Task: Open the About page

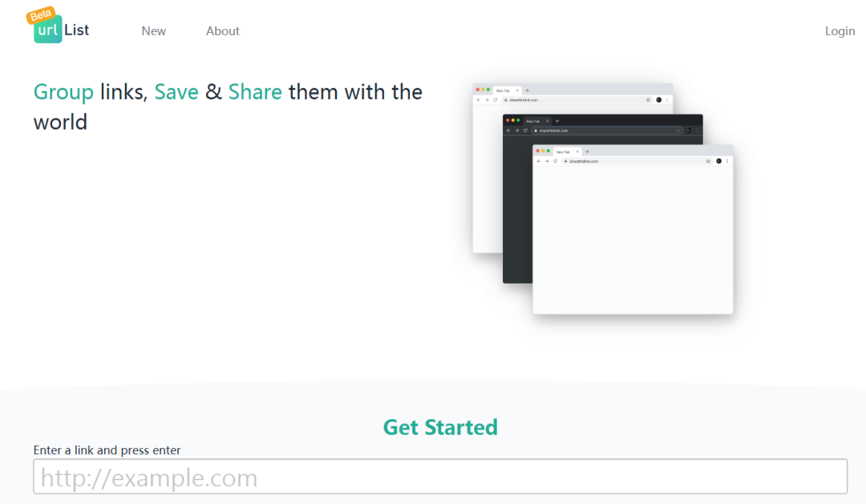Action: [x=223, y=31]
